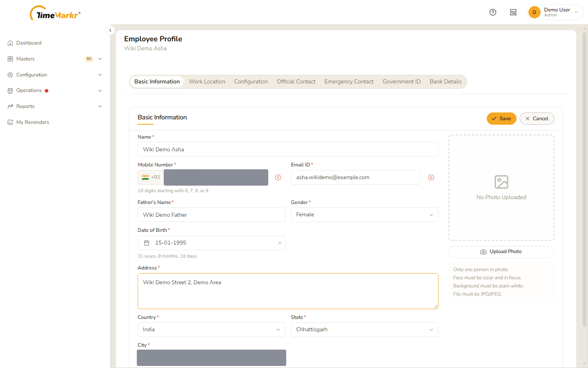
Task: Expand the Operations menu chevron
Action: (100, 91)
